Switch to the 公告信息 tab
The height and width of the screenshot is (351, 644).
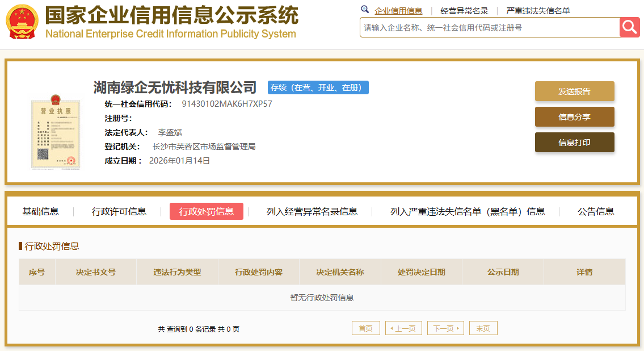point(594,211)
